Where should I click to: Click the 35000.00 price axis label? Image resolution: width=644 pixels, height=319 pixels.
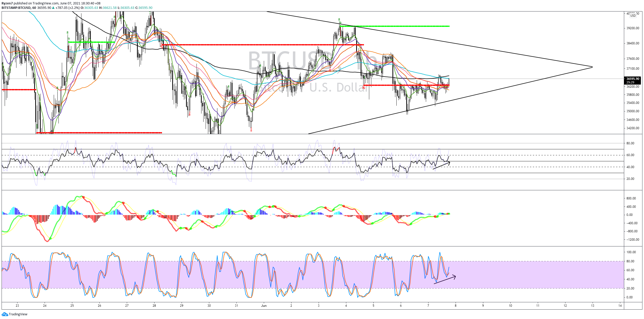[633, 111]
